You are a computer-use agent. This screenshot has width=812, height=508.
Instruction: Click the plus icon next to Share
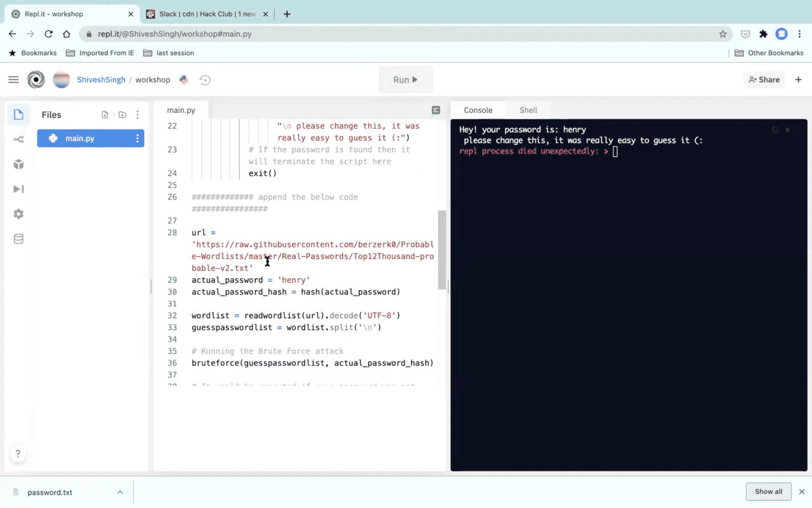(798, 79)
